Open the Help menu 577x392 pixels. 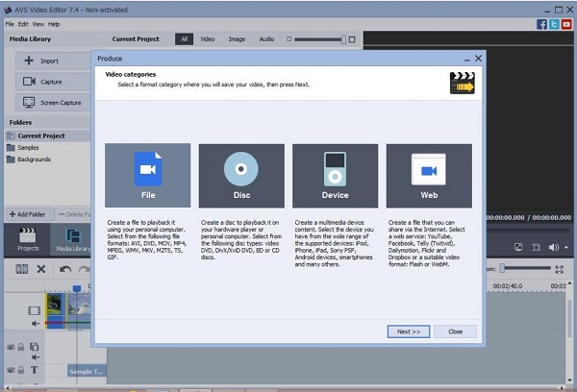click(x=54, y=24)
